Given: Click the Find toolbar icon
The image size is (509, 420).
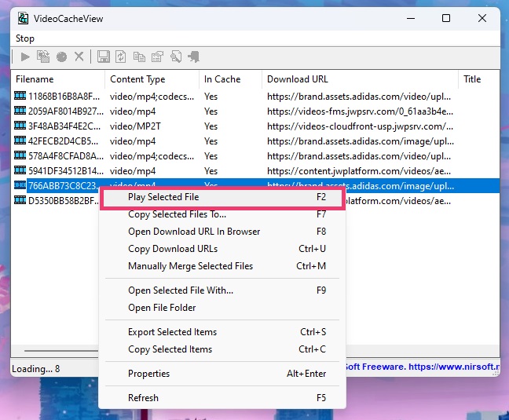Looking at the screenshot, I should coord(176,57).
